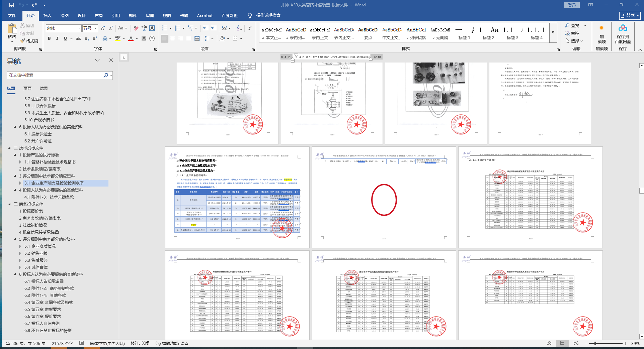Click the 登录 (Sign in) button
This screenshot has height=349, width=644.
[572, 5]
